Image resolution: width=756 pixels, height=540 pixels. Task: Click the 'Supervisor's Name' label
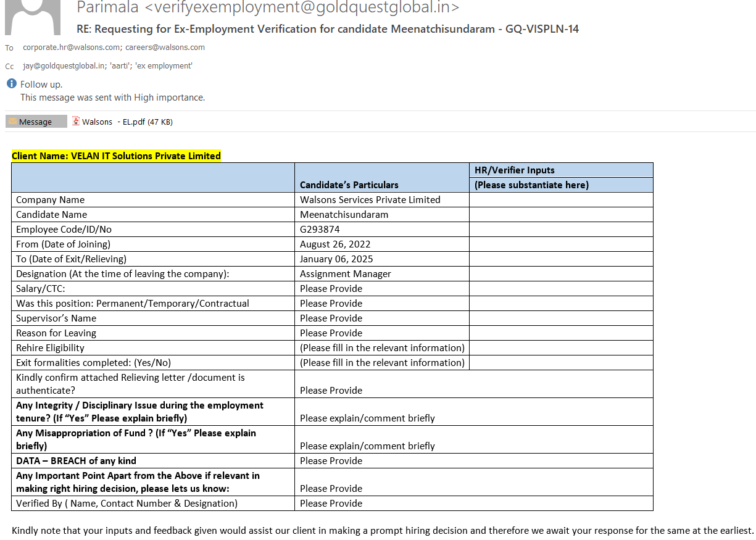tap(56, 318)
